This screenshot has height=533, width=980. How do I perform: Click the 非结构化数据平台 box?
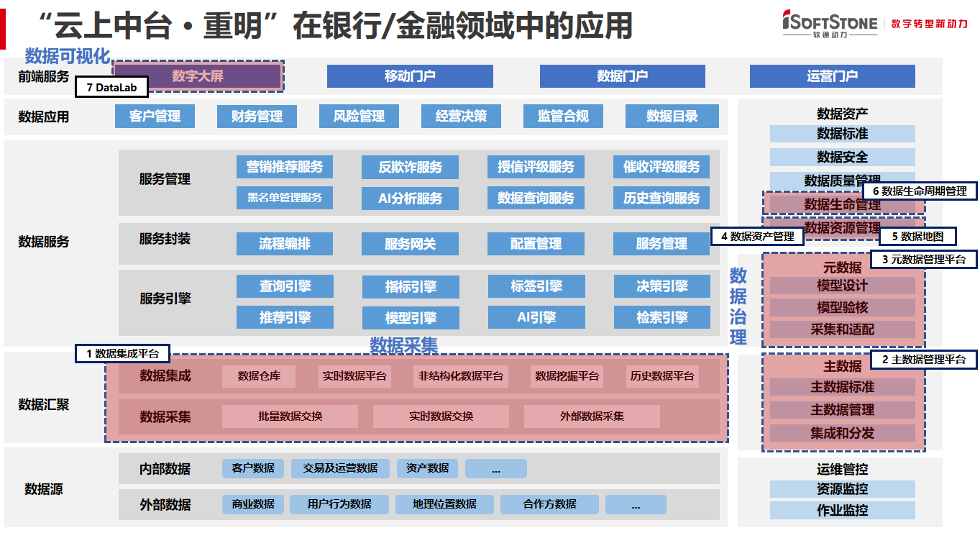(461, 376)
